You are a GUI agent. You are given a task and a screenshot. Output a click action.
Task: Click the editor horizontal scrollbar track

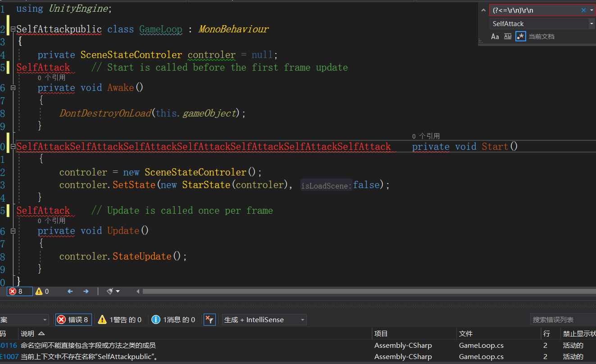[369, 292]
